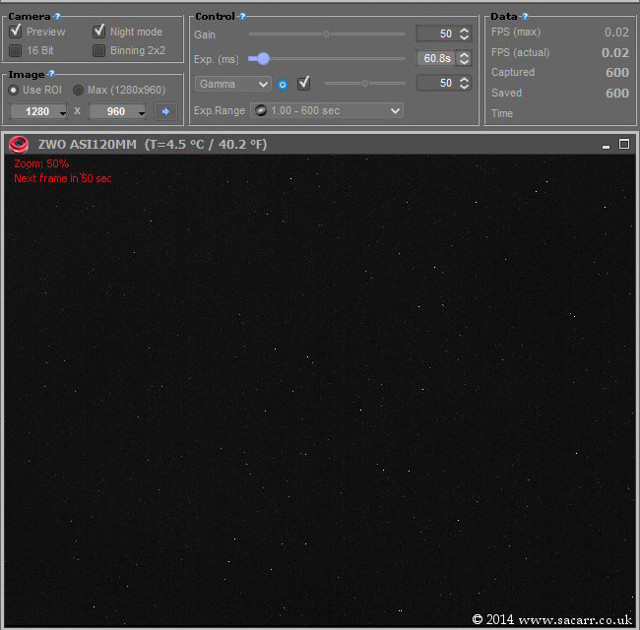This screenshot has width=640, height=630.
Task: Open the ROI height 960 dropdown
Action: pyautogui.click(x=118, y=111)
